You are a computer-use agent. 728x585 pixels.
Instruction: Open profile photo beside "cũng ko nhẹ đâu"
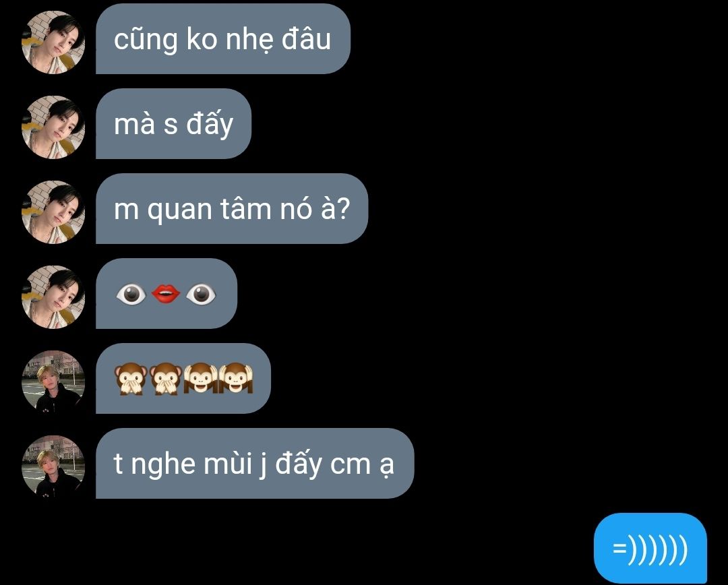coord(53,42)
